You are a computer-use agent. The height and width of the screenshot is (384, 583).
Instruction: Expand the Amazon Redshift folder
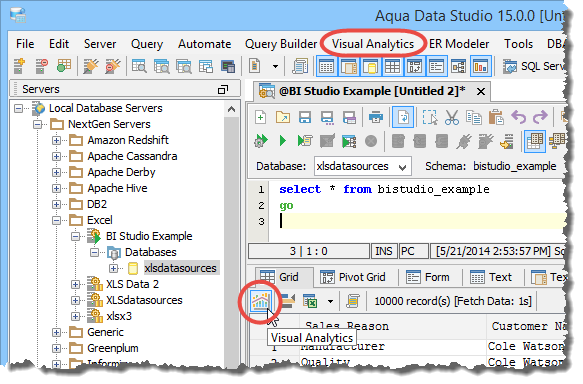[x=57, y=141]
